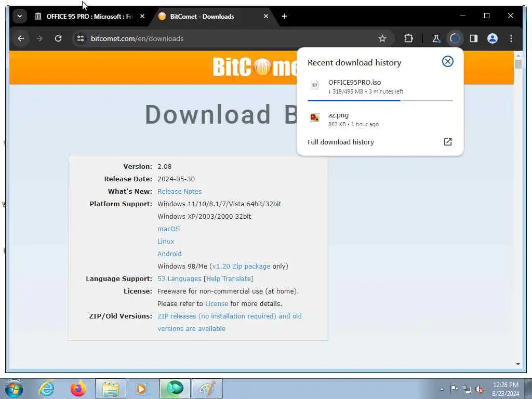Open the License details link
The image size is (532, 399).
pyautogui.click(x=217, y=303)
